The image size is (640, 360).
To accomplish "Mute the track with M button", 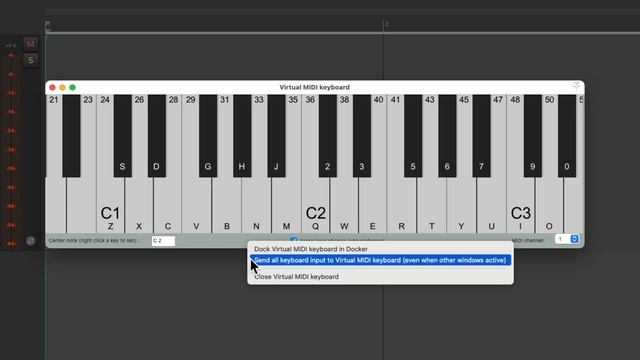I will point(31,44).
